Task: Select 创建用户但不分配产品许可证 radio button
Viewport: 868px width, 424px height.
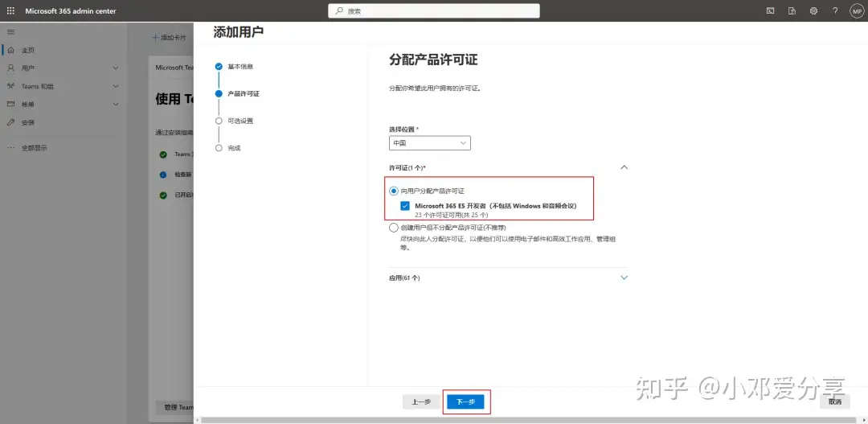Action: pos(394,227)
